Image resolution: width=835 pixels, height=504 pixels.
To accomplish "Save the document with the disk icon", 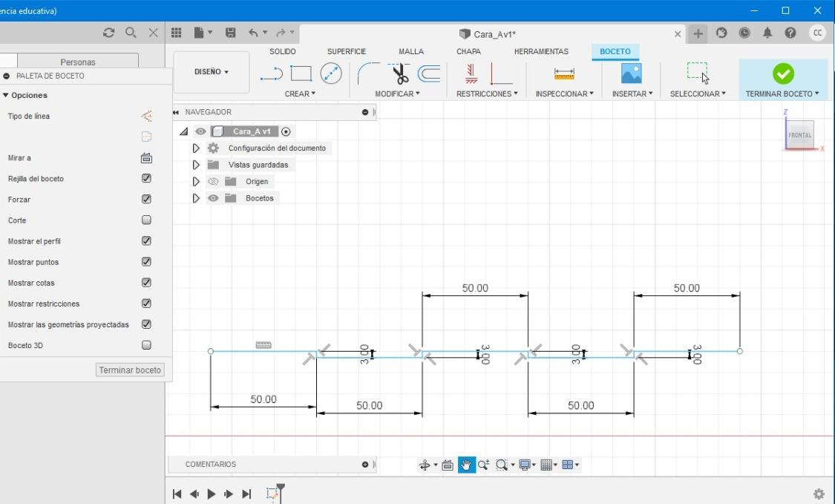I will pyautogui.click(x=231, y=33).
